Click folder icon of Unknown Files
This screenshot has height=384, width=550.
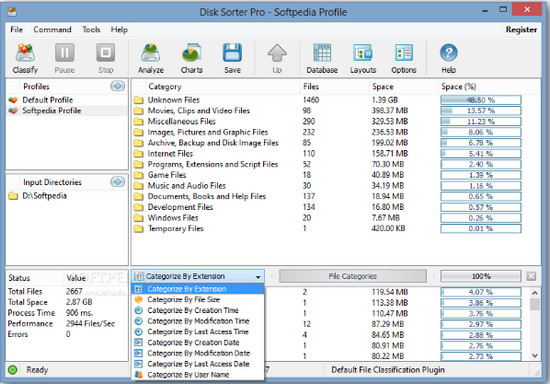(139, 100)
